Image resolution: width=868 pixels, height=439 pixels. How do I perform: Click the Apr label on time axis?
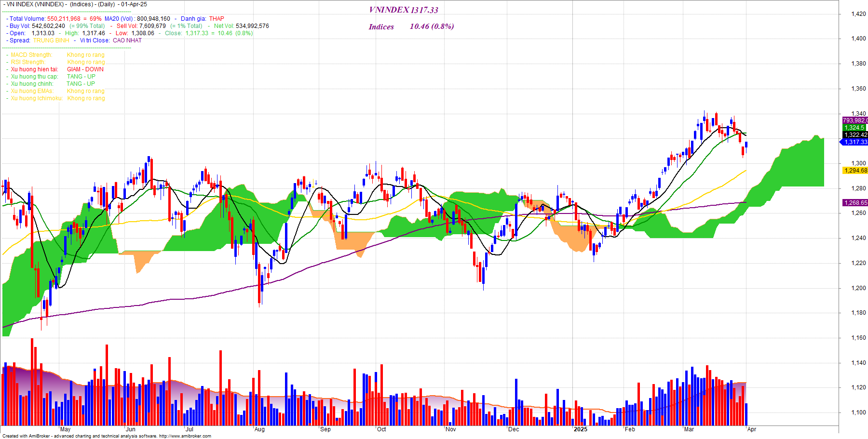click(x=751, y=429)
